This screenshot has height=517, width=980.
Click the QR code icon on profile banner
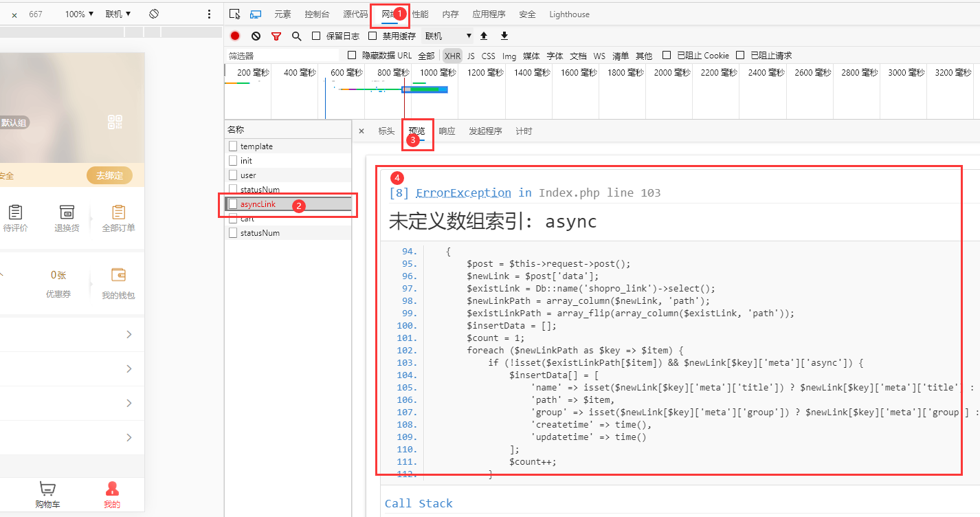115,122
